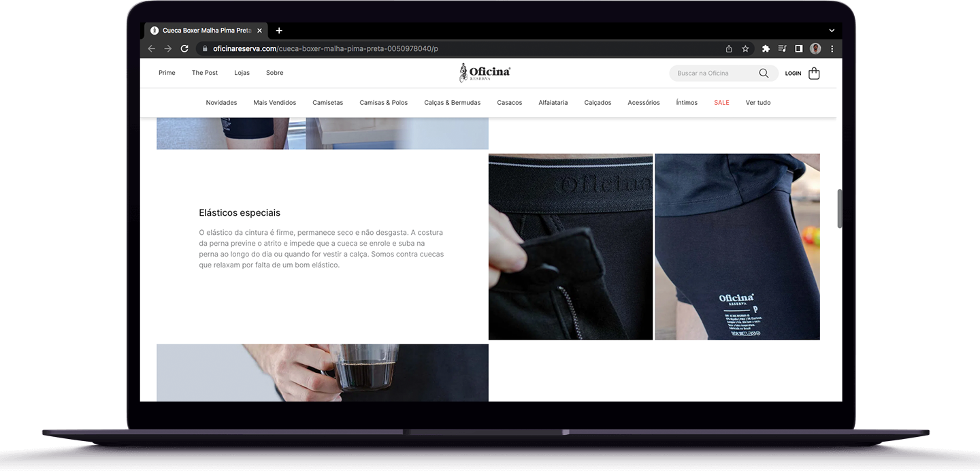View site security lock info
Screen dimensions: 980x473
point(204,49)
